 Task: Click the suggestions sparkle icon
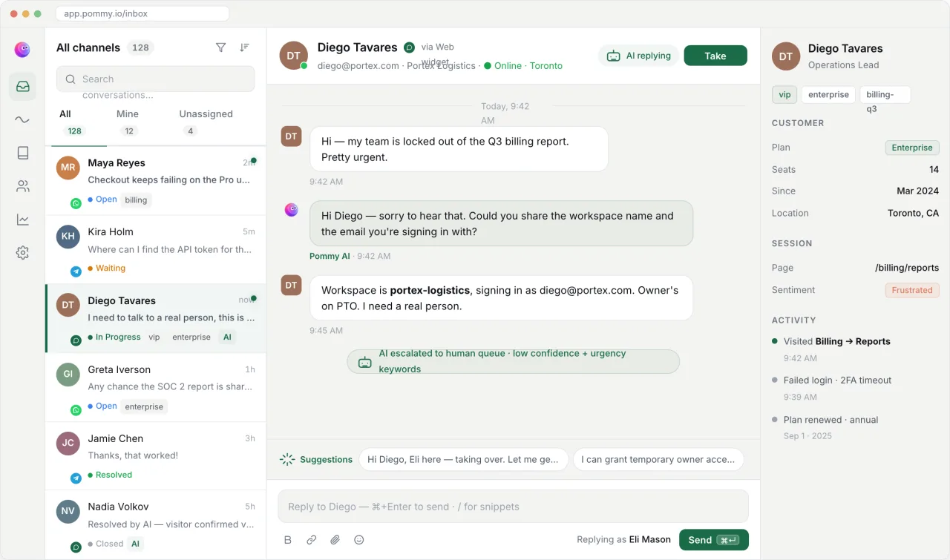(287, 460)
